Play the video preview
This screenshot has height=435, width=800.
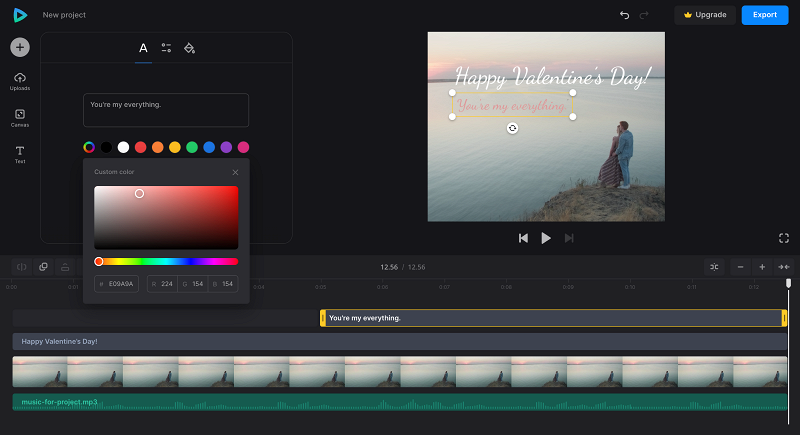tap(546, 238)
